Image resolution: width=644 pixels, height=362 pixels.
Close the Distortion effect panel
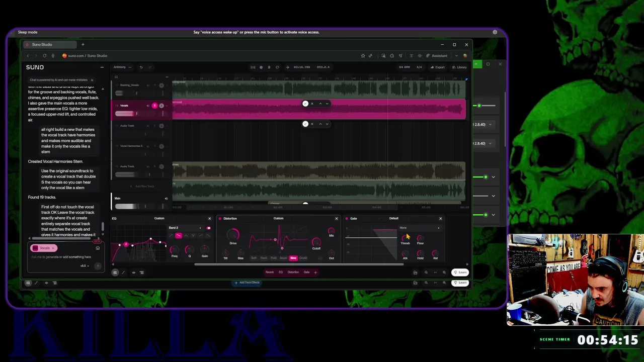(x=337, y=218)
